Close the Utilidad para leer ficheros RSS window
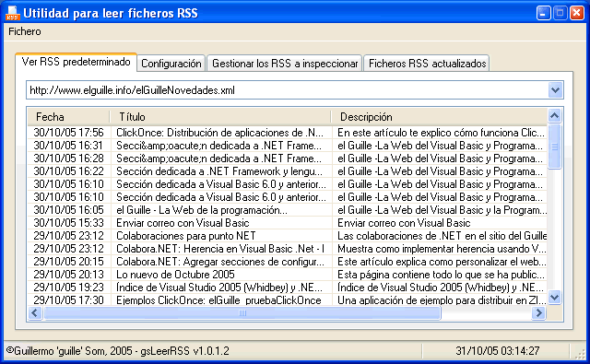 pos(576,13)
